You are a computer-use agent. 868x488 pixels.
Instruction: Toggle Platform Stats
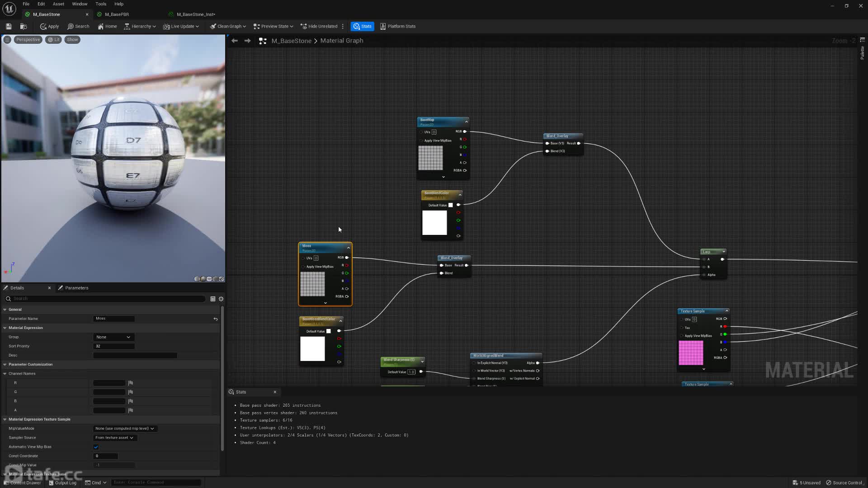(398, 26)
